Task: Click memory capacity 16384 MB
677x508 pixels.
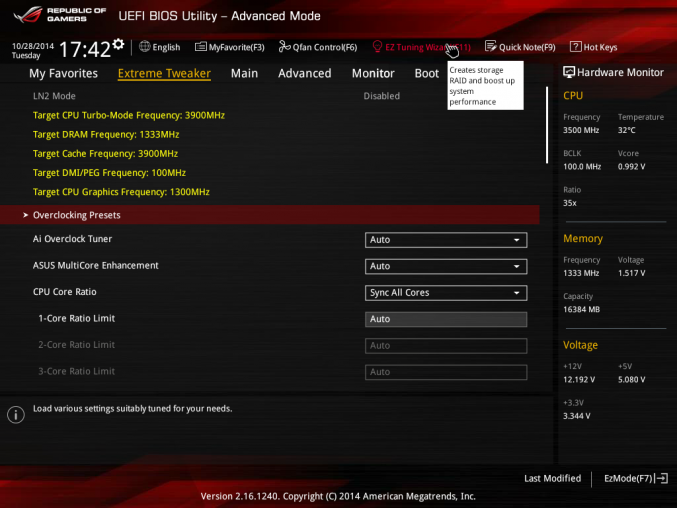Action: pos(581,309)
